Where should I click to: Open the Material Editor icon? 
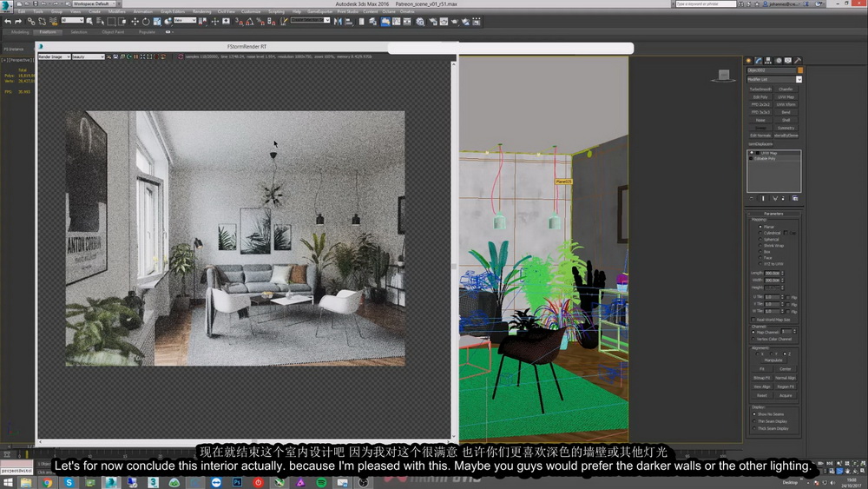[420, 22]
